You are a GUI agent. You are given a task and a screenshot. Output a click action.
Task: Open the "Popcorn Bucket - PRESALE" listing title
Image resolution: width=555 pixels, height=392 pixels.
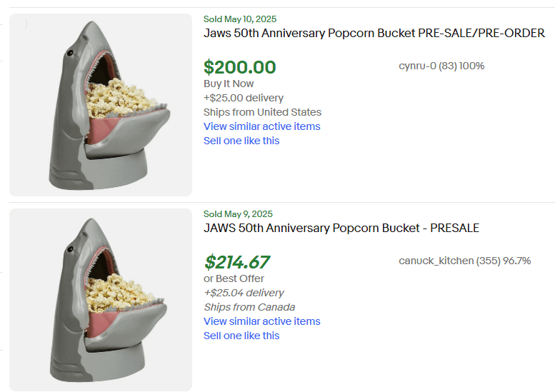[341, 228]
